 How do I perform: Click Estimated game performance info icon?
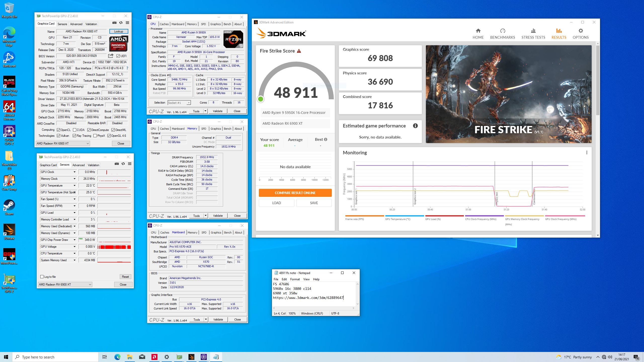coord(415,126)
